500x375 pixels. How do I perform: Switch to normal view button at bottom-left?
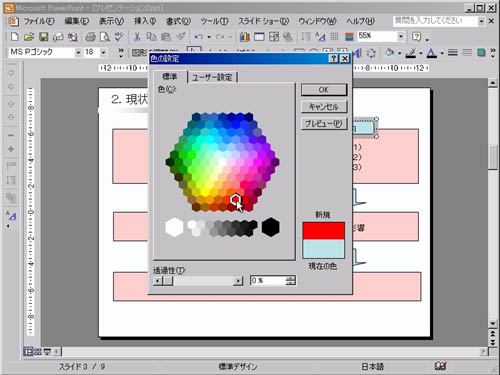point(28,352)
